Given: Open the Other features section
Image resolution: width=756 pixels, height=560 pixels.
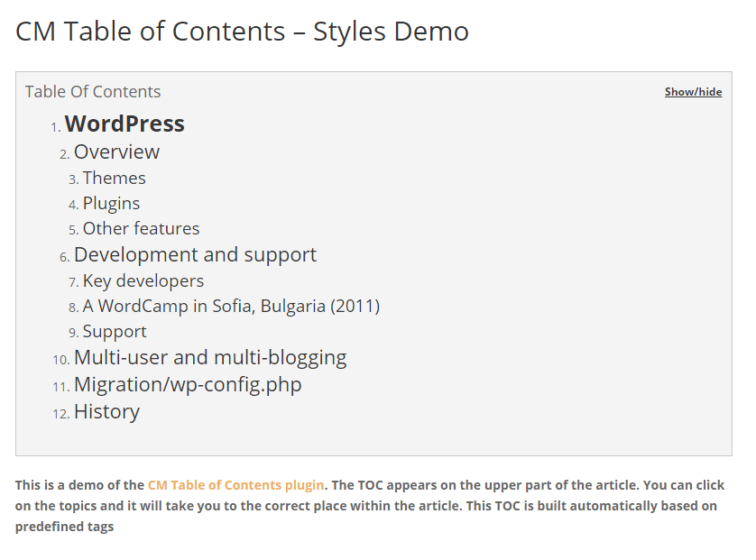Looking at the screenshot, I should (141, 228).
